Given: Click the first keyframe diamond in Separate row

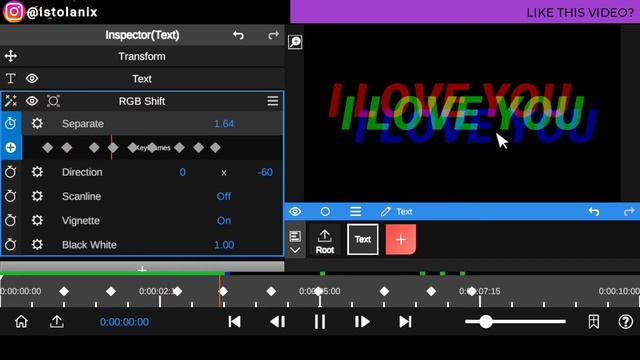Looking at the screenshot, I should pyautogui.click(x=48, y=147).
